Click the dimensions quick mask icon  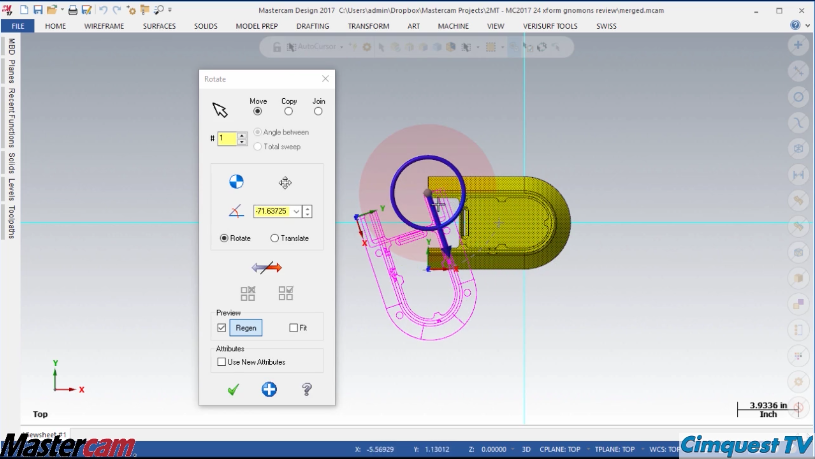798,175
